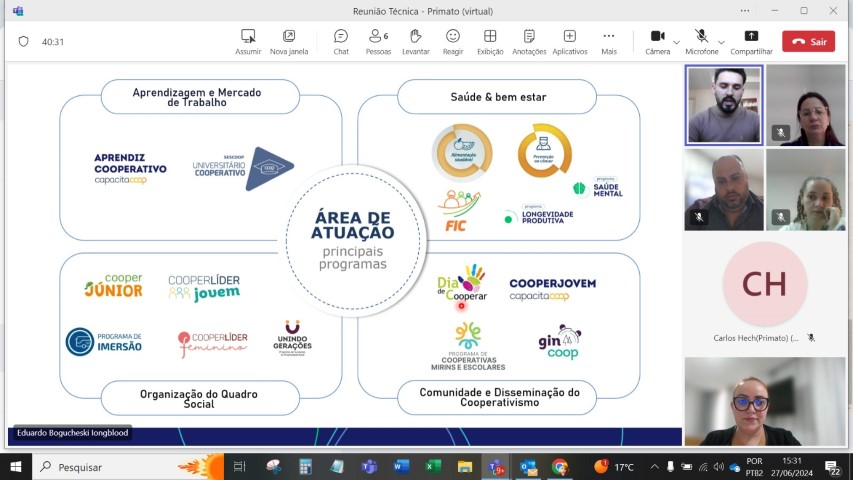Open window title bar more options
Image resolution: width=853 pixels, height=480 pixels.
click(745, 11)
